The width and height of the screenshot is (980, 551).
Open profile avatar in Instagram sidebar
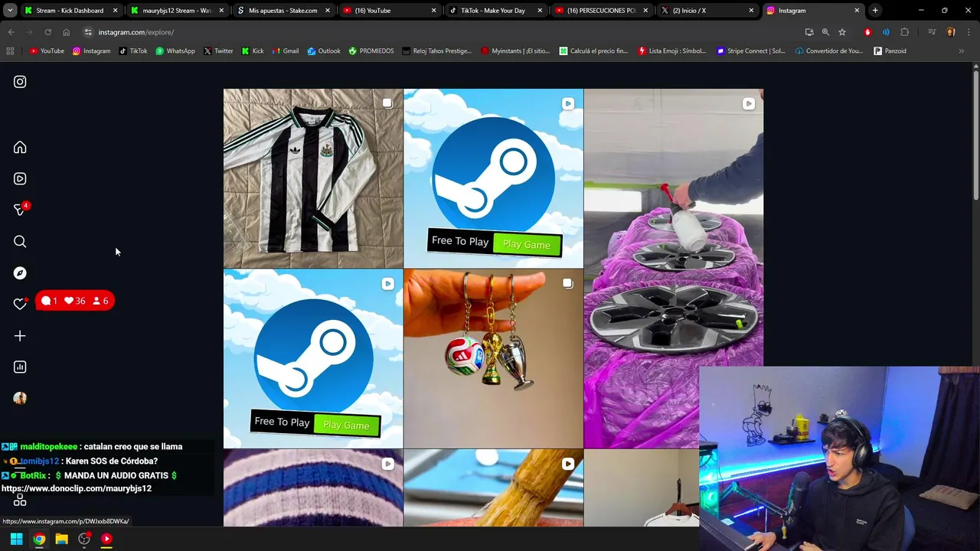(x=20, y=398)
